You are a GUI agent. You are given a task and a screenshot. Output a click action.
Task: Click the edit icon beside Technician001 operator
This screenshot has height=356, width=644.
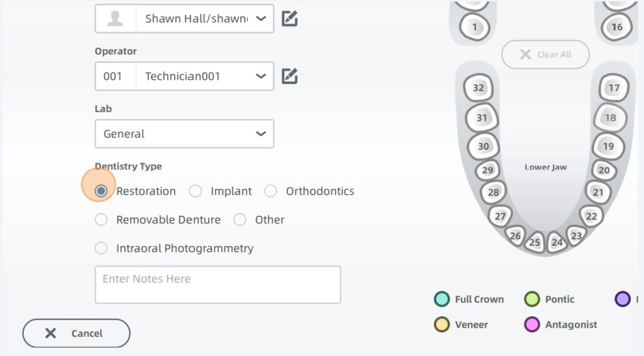tap(289, 77)
